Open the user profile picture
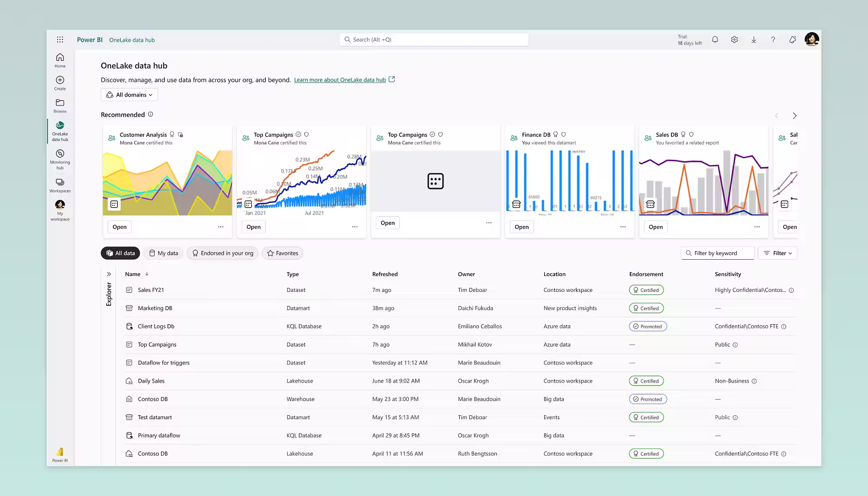The image size is (868, 496). pos(812,39)
